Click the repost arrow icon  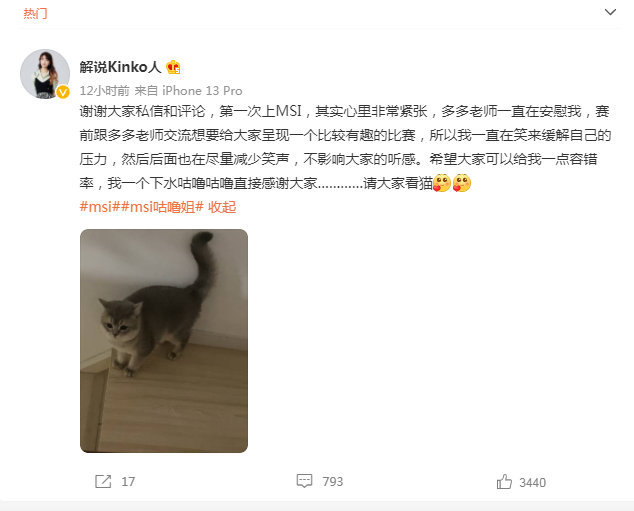click(103, 481)
